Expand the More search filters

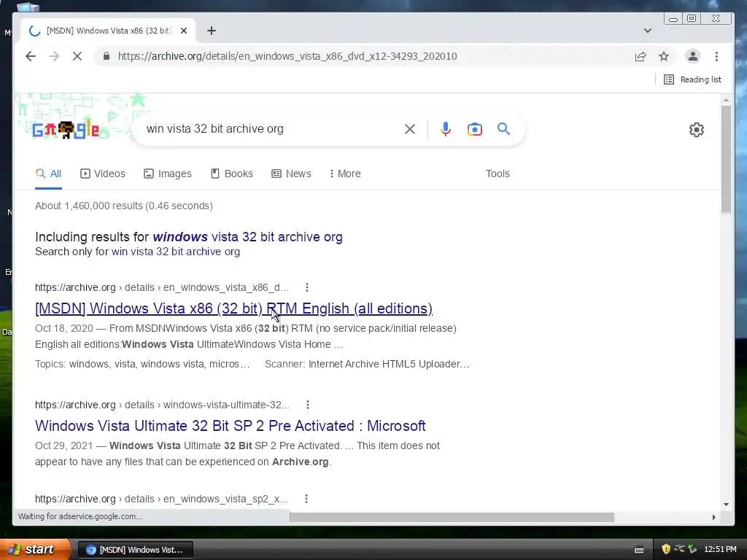[345, 174]
